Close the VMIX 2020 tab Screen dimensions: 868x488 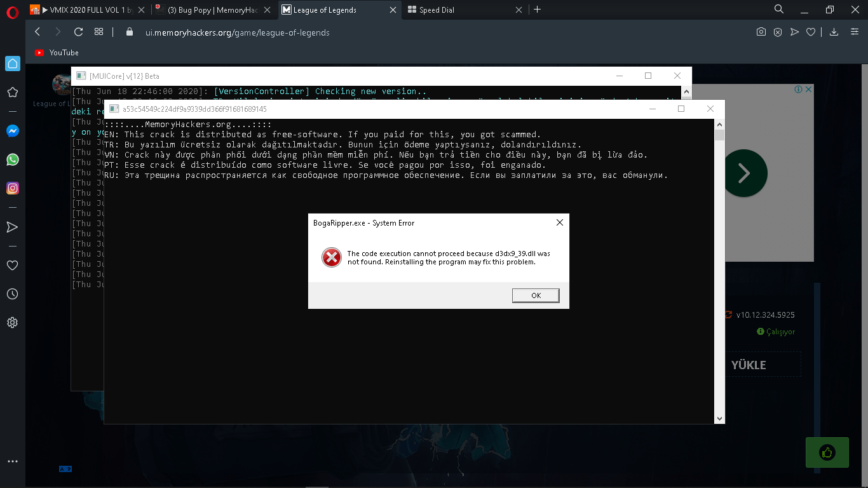click(140, 10)
